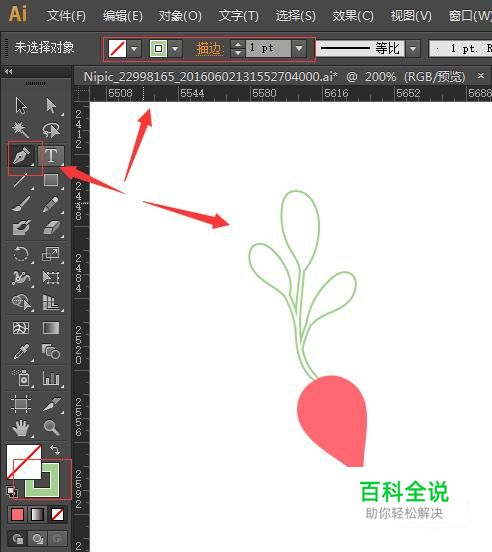Select the Paintbrush tool

pos(21,204)
